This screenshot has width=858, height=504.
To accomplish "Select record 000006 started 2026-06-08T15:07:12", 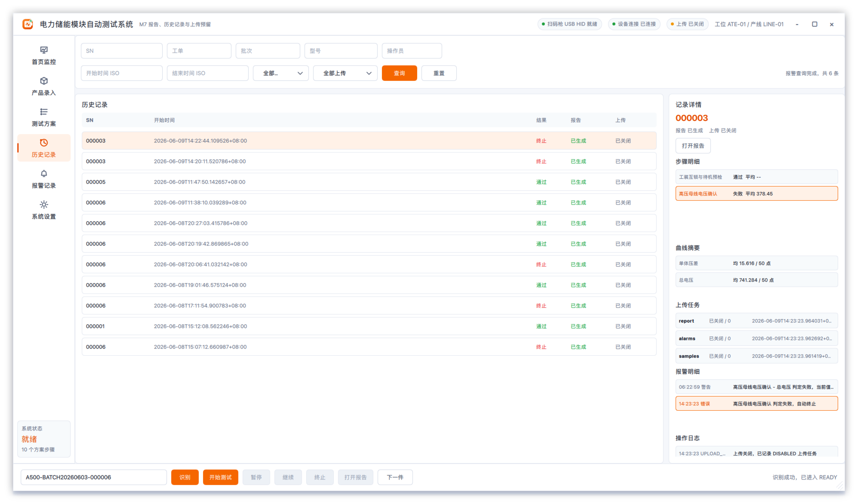I will click(369, 347).
